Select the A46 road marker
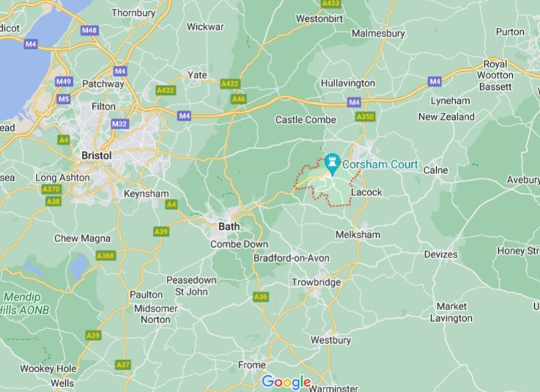The width and height of the screenshot is (540, 392). coord(239,99)
